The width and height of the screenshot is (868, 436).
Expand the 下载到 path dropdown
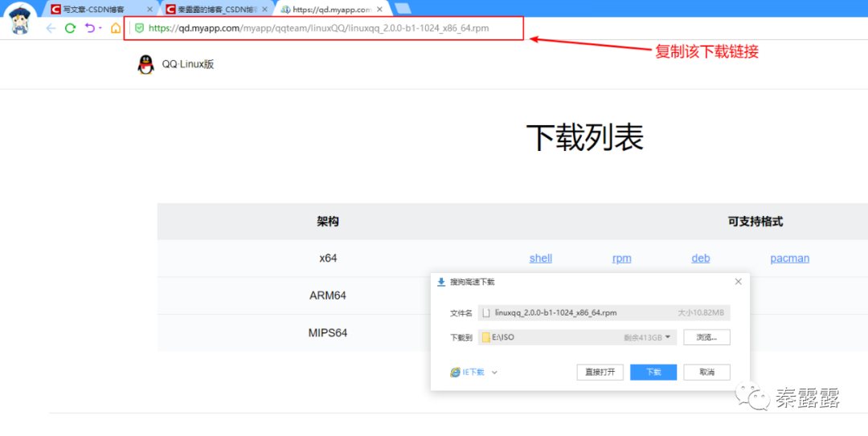(668, 337)
